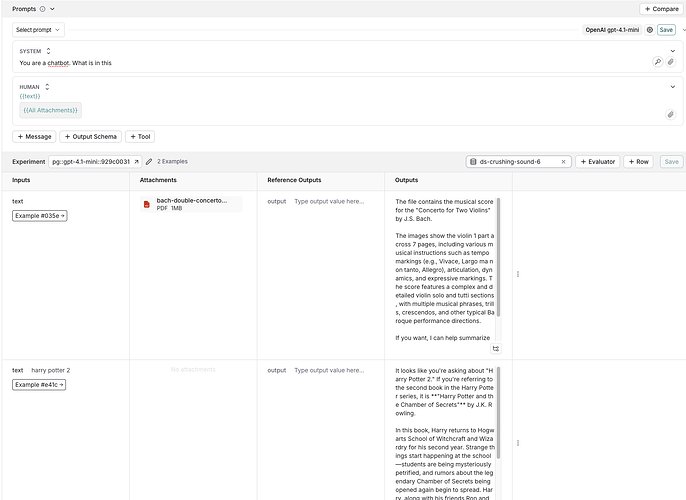Click the Experiment label
Viewport: 686px width, 500px height.
tap(28, 161)
